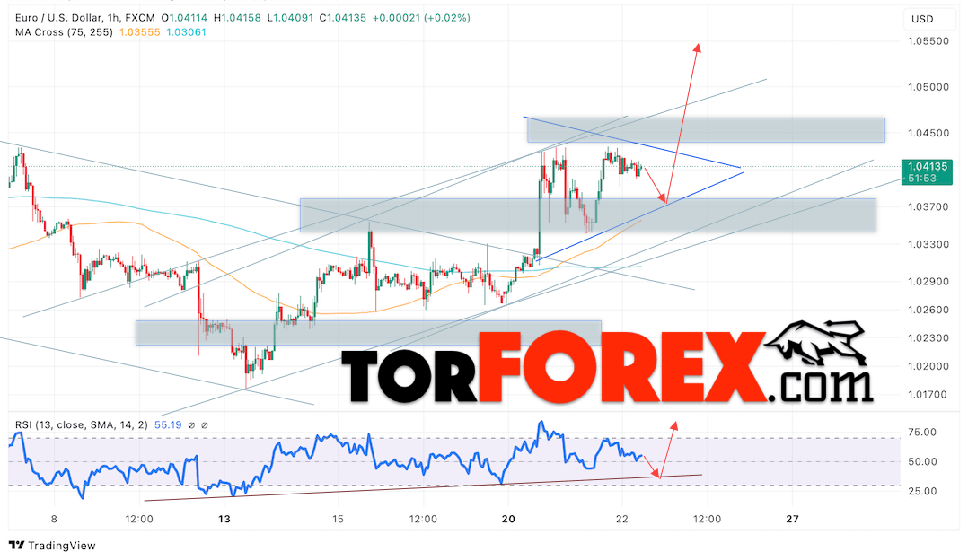Click the date label 15 on time axis

click(x=338, y=520)
